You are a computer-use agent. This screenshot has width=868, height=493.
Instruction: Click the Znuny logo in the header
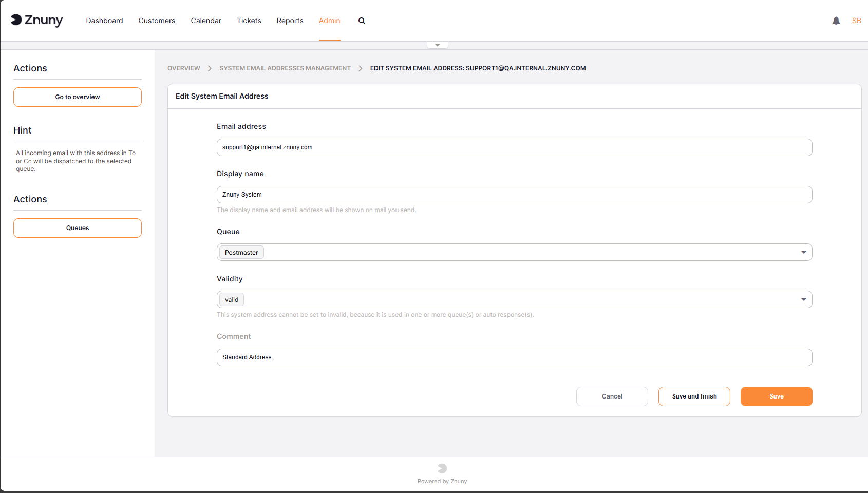[36, 21]
